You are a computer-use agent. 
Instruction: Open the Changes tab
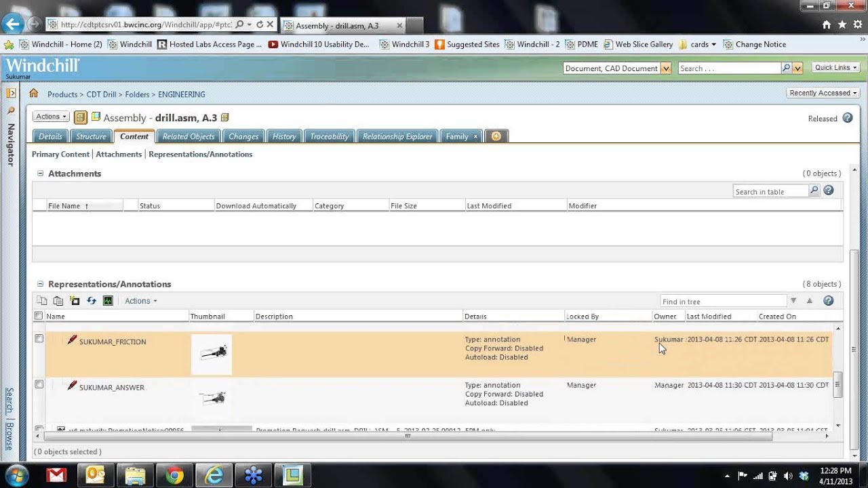point(243,136)
